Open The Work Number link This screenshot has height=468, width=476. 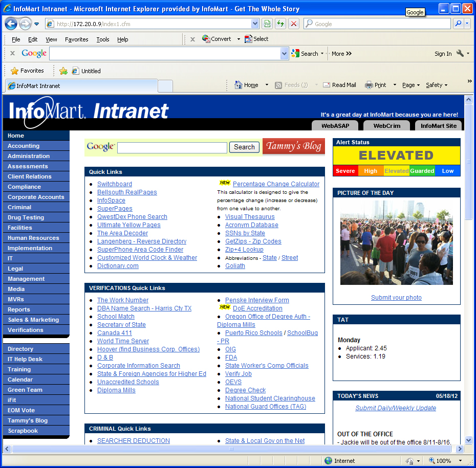[x=123, y=300]
